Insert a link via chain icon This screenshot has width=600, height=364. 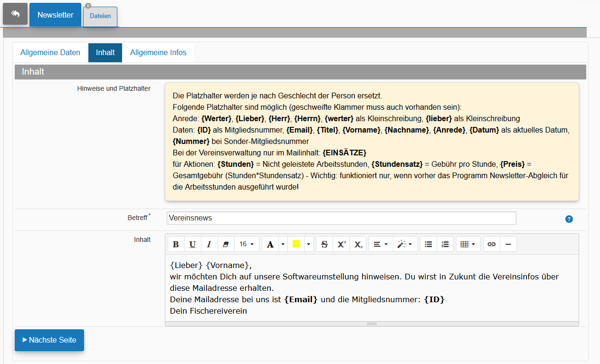[492, 244]
